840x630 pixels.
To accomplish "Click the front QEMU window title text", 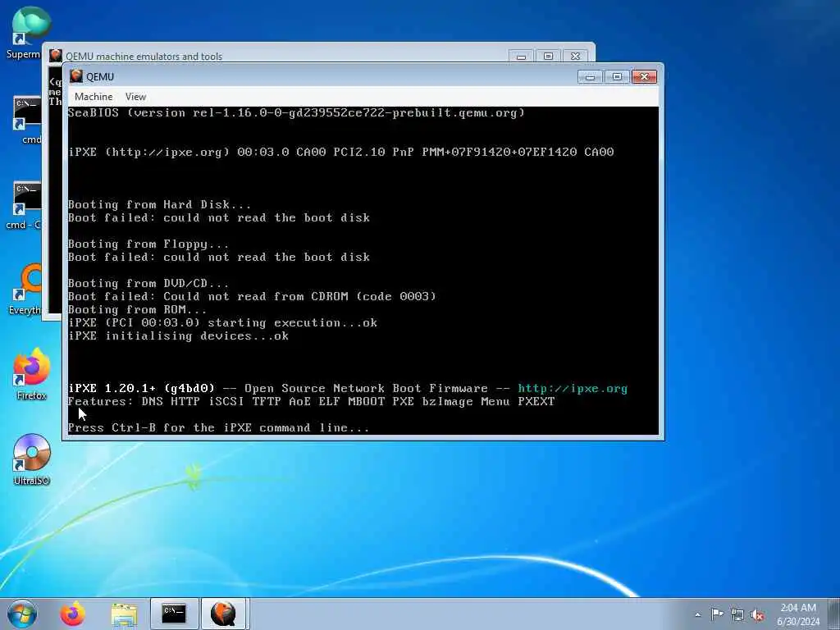I will tap(99, 76).
